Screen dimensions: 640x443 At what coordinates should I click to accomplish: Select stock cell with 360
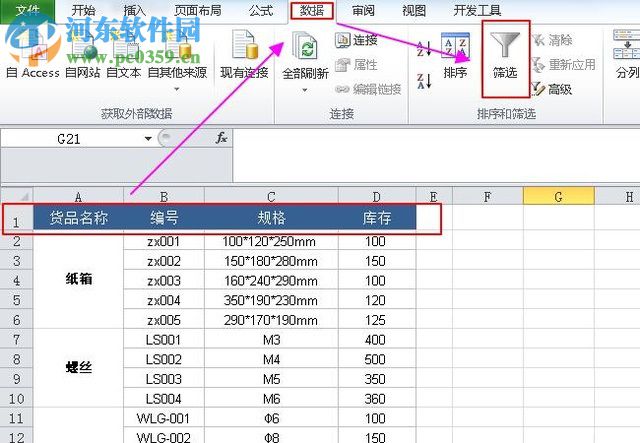click(x=377, y=398)
